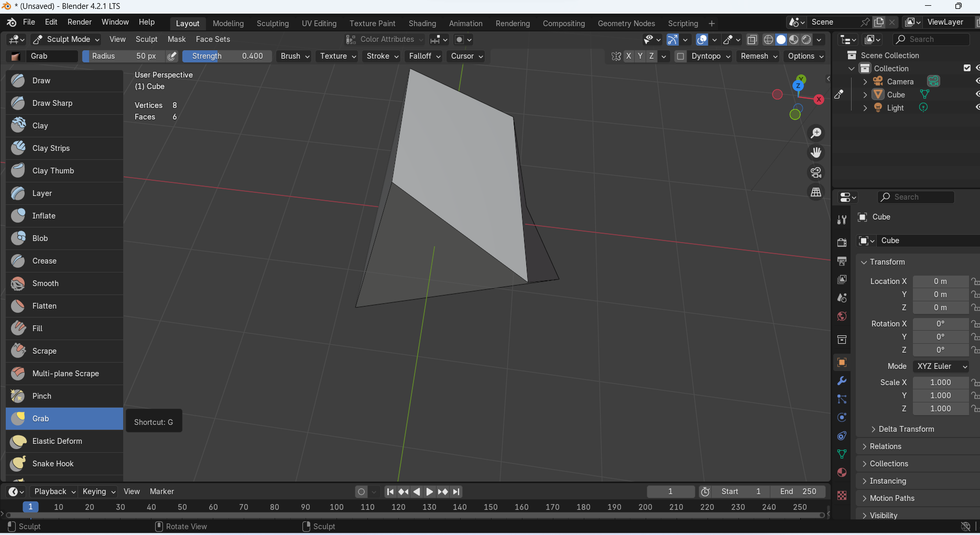Screen dimensions: 980x535
Task: Expand the Cube item in outliner
Action: click(865, 95)
